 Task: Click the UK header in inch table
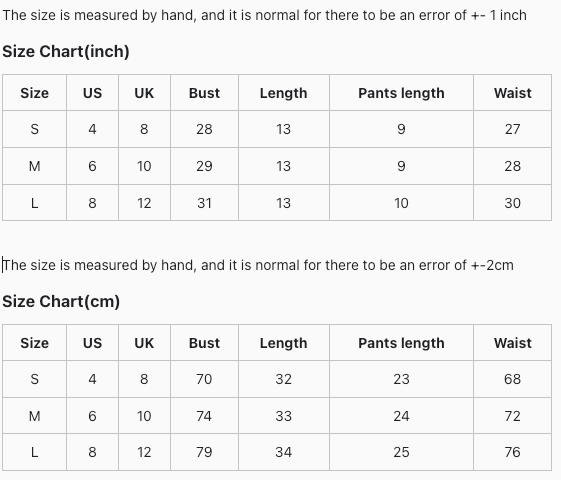coord(144,93)
